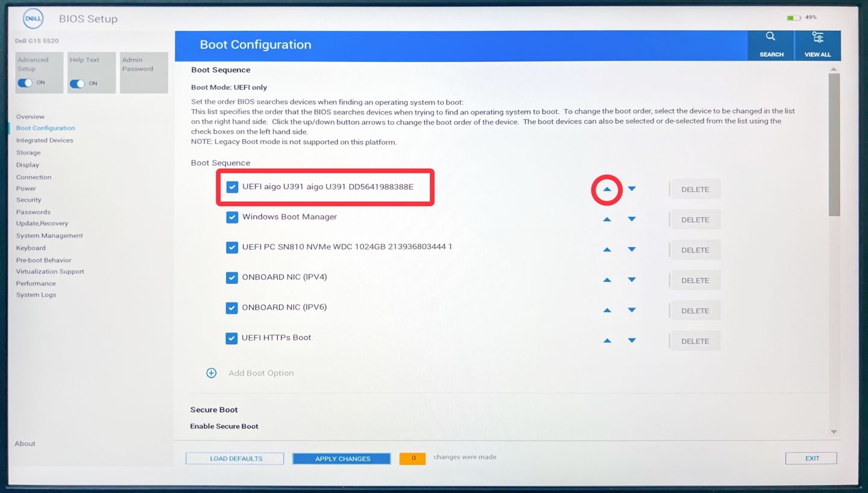Click the plus icon beside Add Boot Option
The width and height of the screenshot is (868, 493).
point(212,373)
